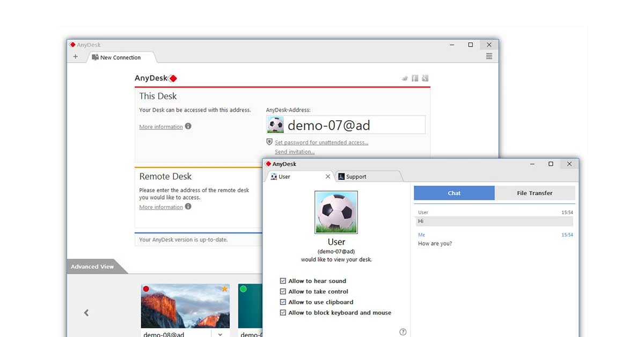
Task: Switch to the File Transfer panel
Action: [x=535, y=193]
